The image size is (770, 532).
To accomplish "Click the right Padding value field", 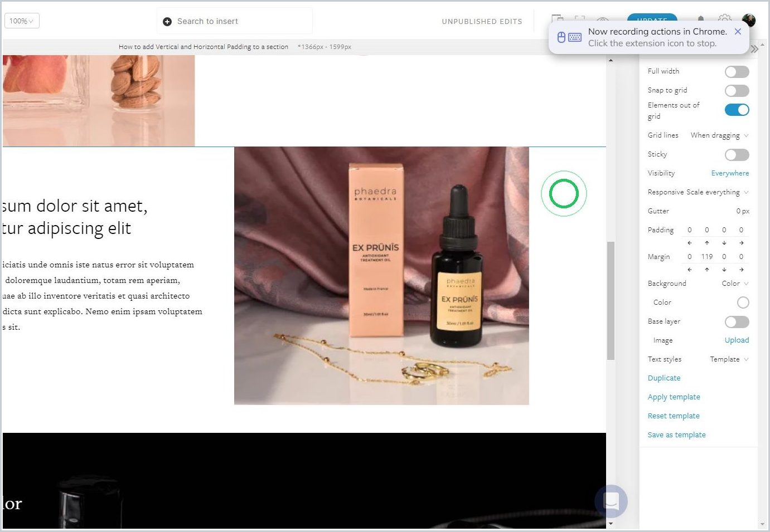I will [x=741, y=230].
